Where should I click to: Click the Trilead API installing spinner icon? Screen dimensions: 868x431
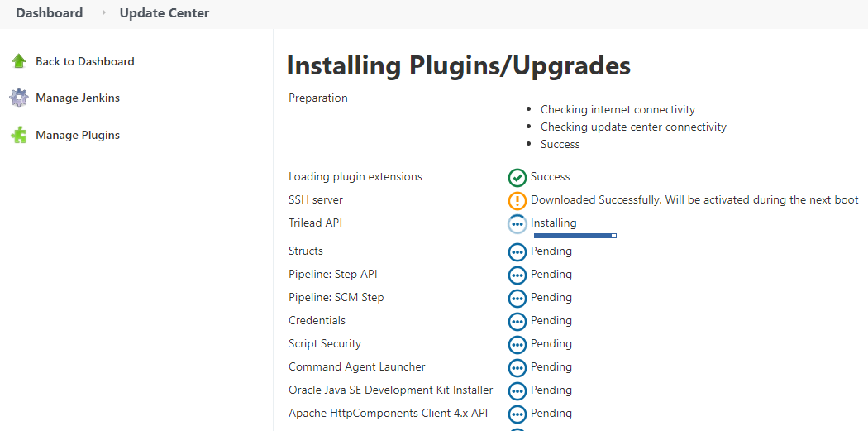point(517,224)
